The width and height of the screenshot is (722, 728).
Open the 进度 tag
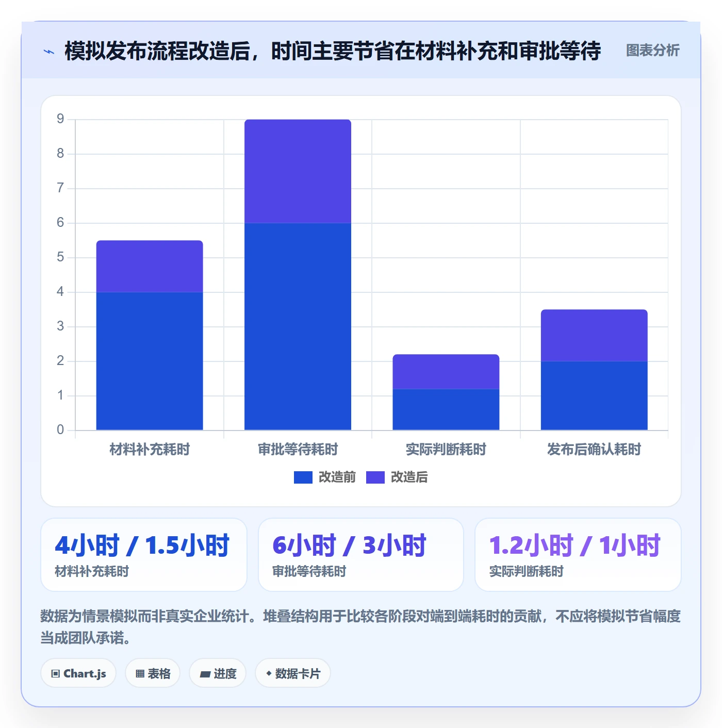coord(218,673)
